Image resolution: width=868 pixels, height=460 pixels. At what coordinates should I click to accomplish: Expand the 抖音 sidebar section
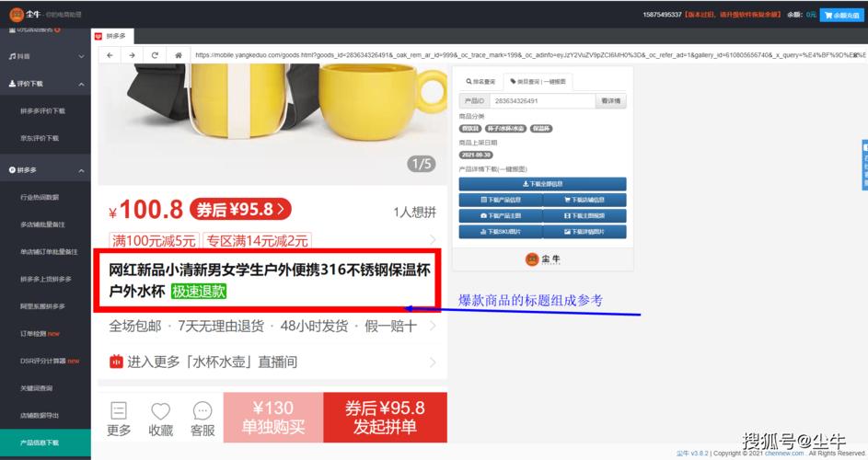81,56
